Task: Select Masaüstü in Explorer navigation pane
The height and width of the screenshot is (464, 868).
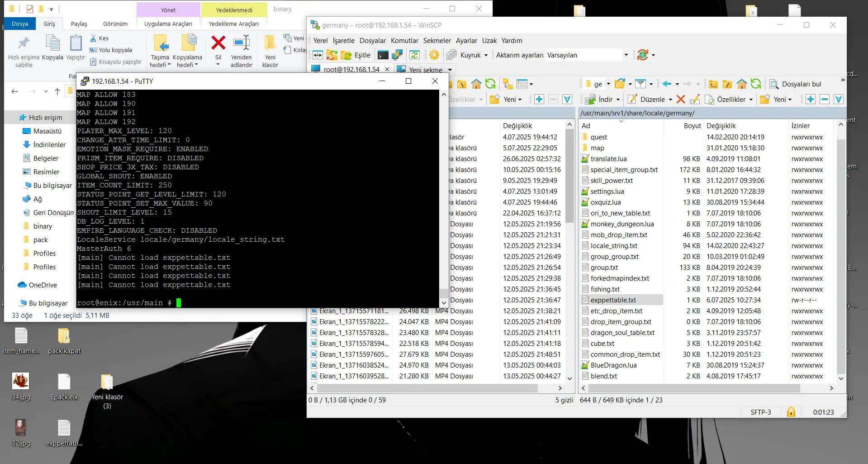Action: [x=47, y=131]
